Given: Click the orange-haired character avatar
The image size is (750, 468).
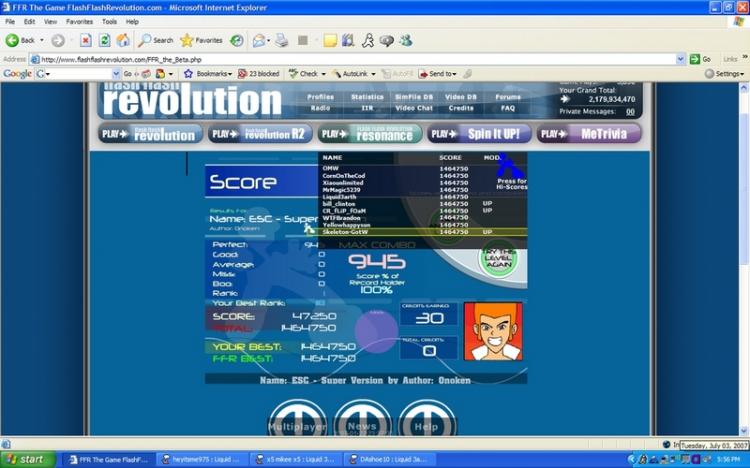Looking at the screenshot, I should (493, 331).
